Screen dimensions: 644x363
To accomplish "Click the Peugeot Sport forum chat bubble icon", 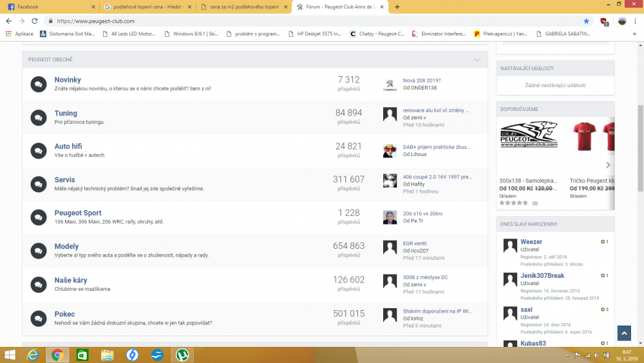I will click(38, 217).
